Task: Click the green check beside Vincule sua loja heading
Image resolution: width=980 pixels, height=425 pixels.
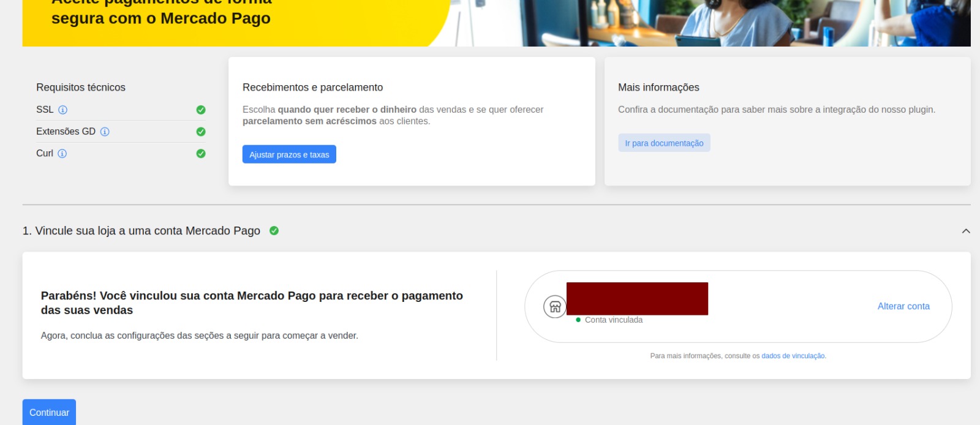Action: (x=274, y=231)
